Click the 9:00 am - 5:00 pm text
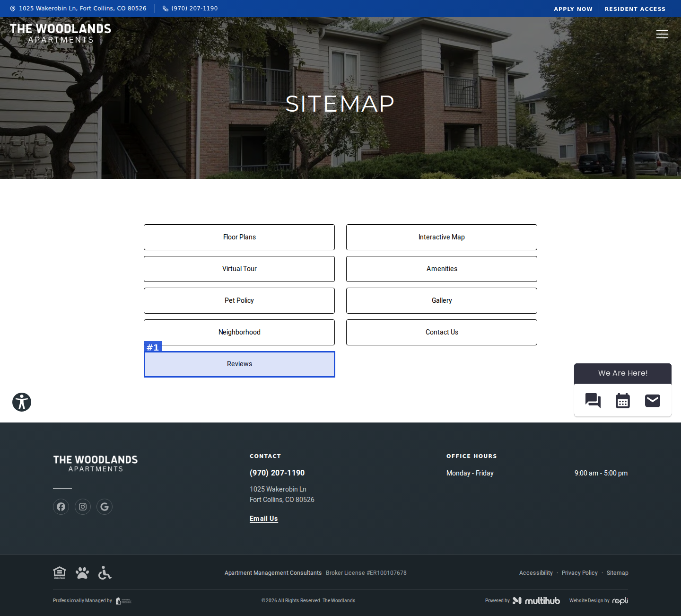 pos(601,473)
